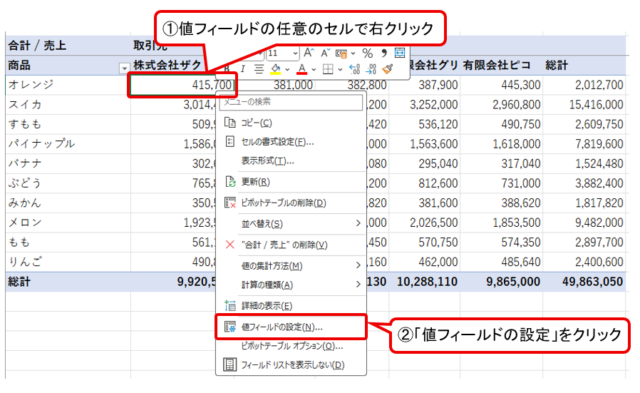Apply accounting number format icon
This screenshot has height=393, width=640.
click(x=341, y=53)
